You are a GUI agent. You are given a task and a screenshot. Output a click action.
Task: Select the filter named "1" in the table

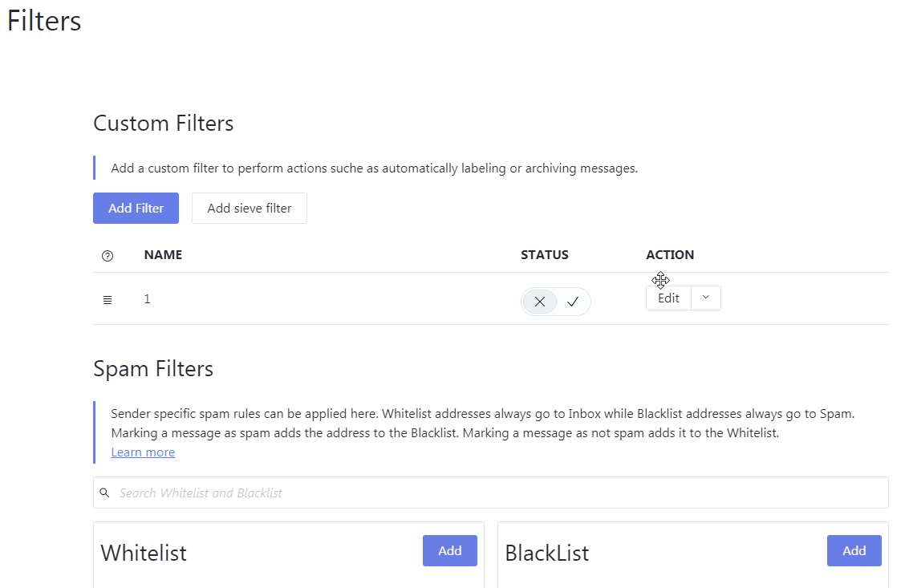click(x=147, y=298)
